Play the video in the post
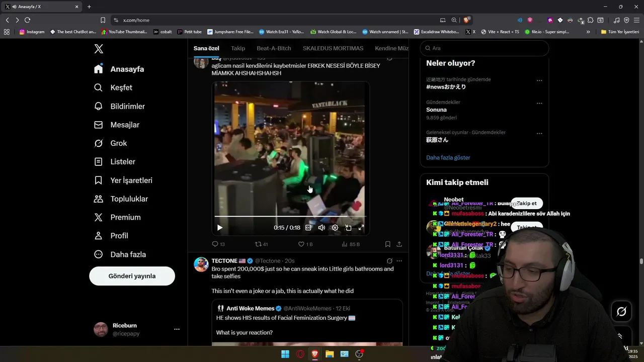The height and width of the screenshot is (362, 644). [x=220, y=228]
